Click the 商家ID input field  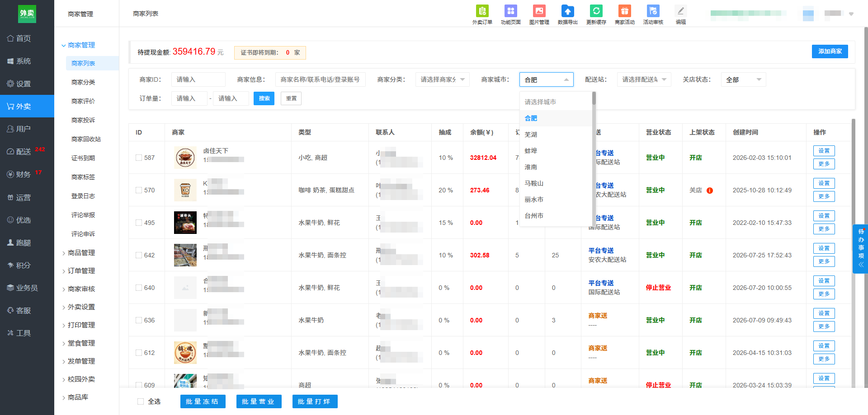coord(198,79)
